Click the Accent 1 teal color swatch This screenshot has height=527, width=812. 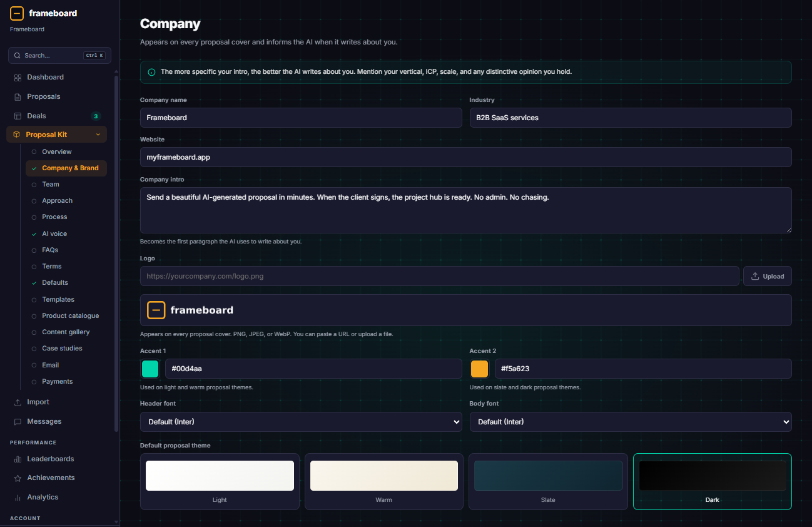pos(150,369)
